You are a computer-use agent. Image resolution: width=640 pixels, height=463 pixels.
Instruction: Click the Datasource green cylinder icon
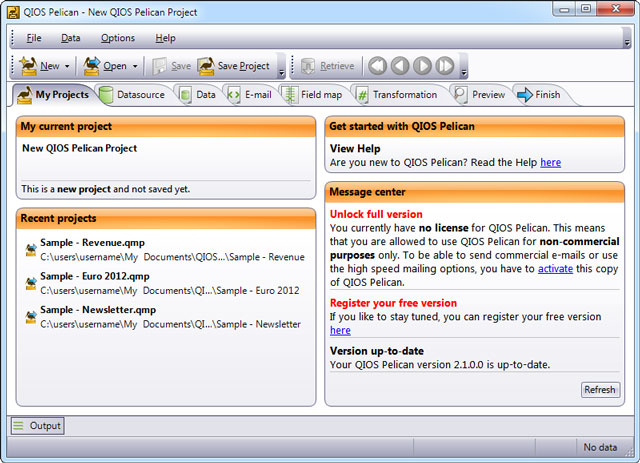(x=106, y=95)
